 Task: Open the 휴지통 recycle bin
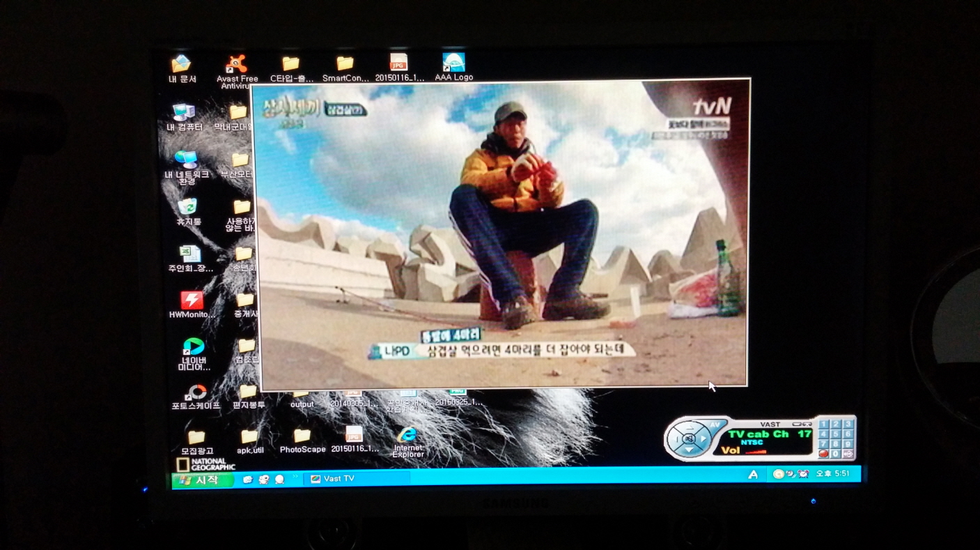187,213
